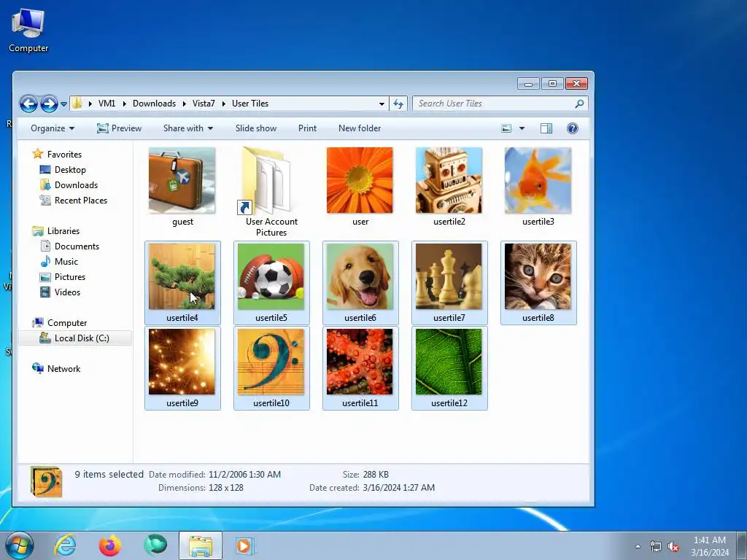Launch Internet Explorer from taskbar

65,545
